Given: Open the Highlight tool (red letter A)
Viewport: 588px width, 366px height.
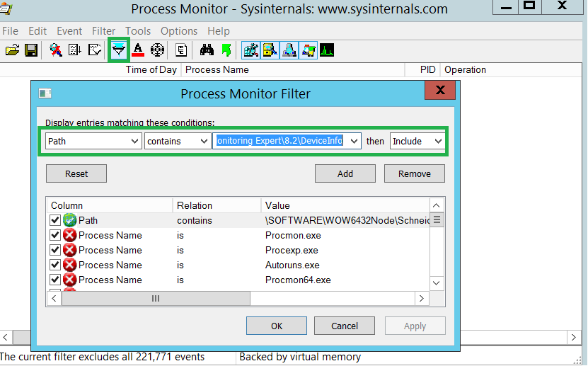Looking at the screenshot, I should pos(138,50).
